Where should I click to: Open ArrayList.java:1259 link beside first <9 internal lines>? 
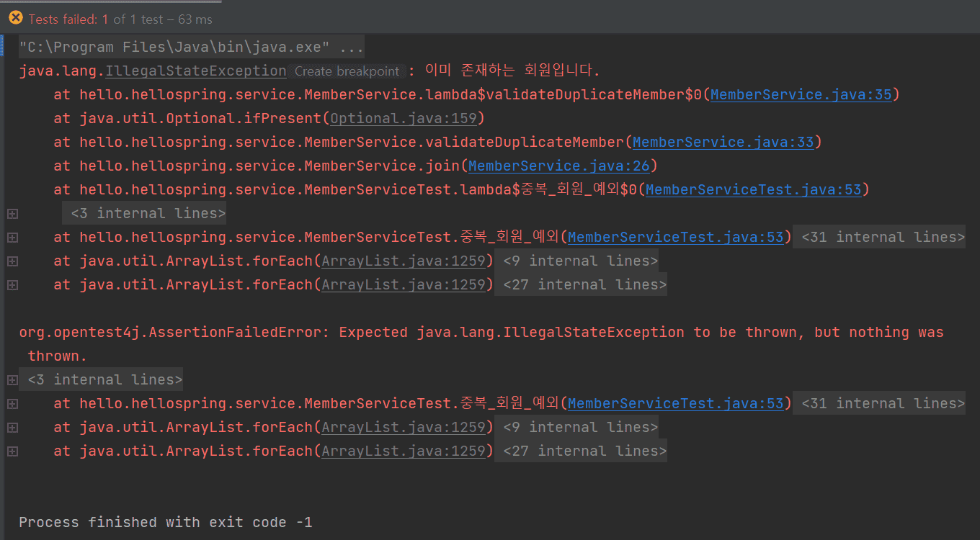(404, 261)
